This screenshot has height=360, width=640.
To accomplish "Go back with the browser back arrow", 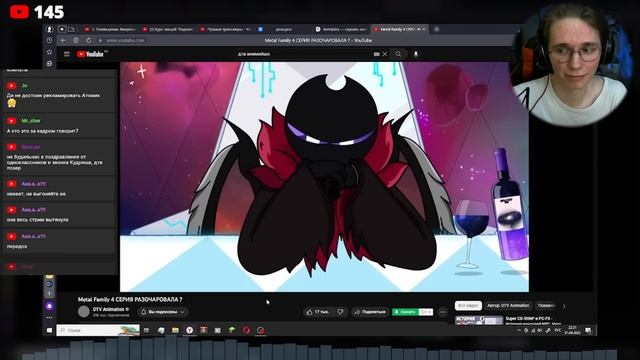I will pyautogui.click(x=63, y=40).
